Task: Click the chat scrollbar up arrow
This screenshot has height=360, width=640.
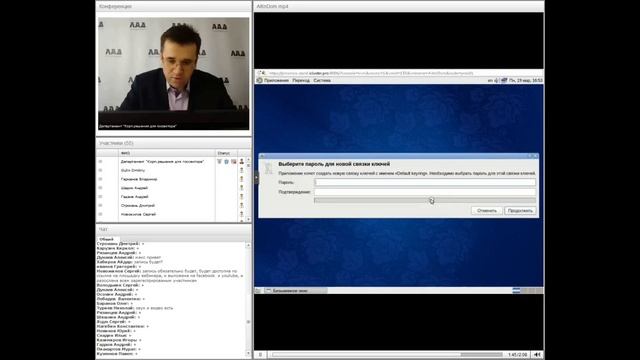Action: coord(249,245)
